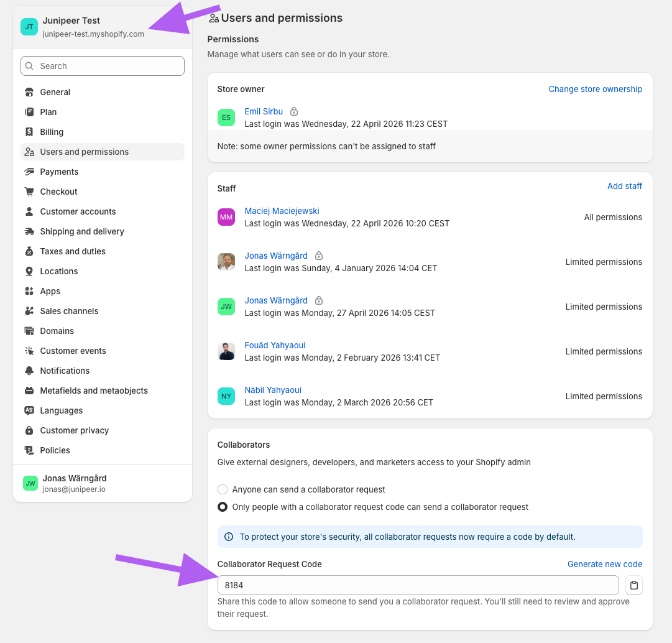Click the Notifications bell icon
The height and width of the screenshot is (643, 672).
click(29, 371)
